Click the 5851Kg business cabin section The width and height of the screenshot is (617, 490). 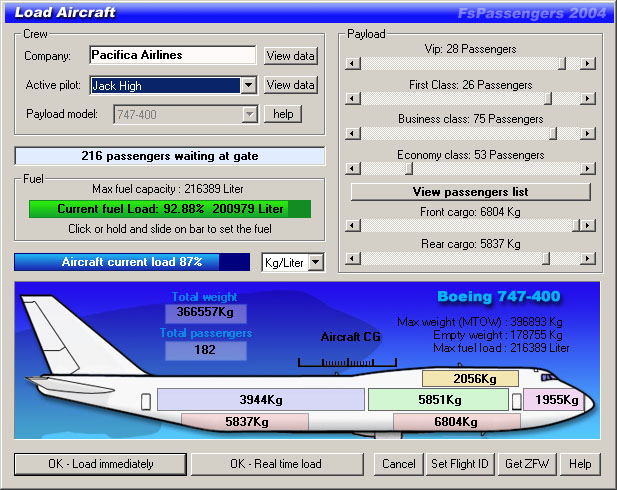438,400
